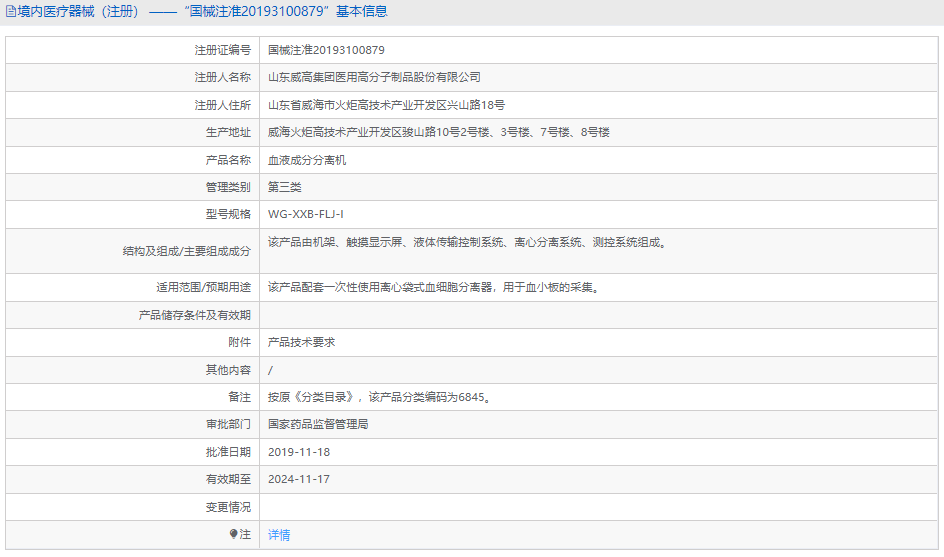Select remark text 该产品分类编码为6845

(x=429, y=397)
